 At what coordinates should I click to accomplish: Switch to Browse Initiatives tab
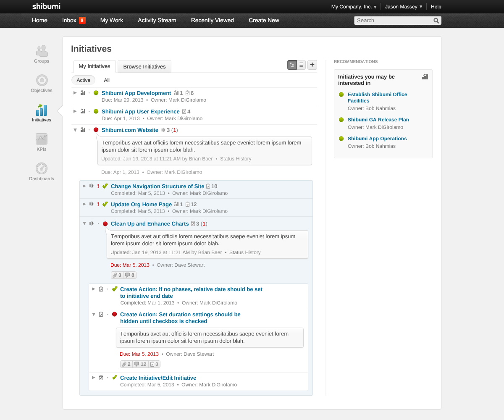pyautogui.click(x=144, y=66)
